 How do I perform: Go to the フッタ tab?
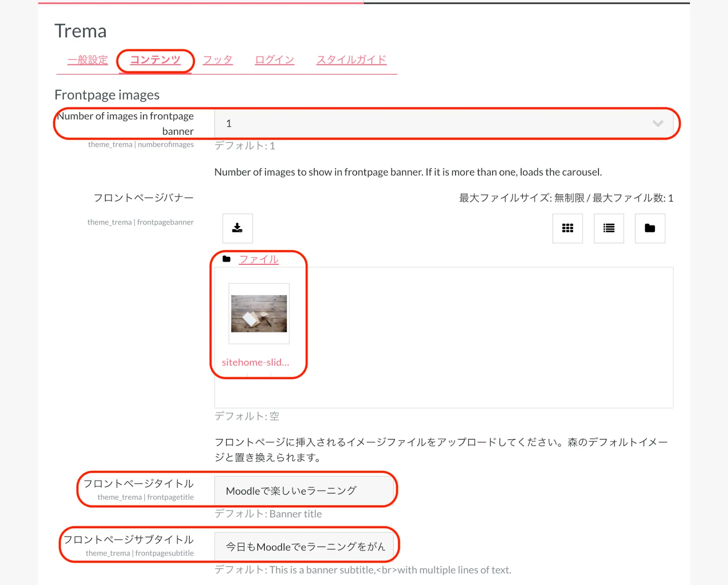pos(217,60)
